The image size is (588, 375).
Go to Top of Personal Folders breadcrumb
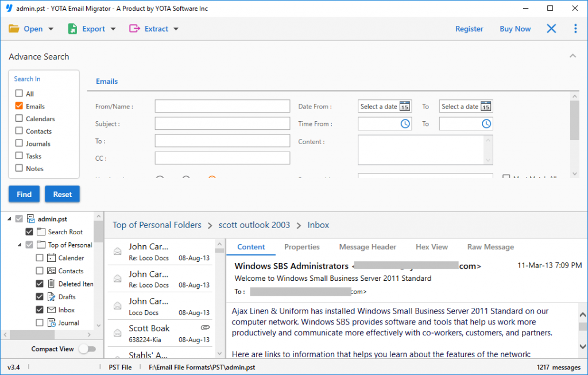[x=157, y=225]
